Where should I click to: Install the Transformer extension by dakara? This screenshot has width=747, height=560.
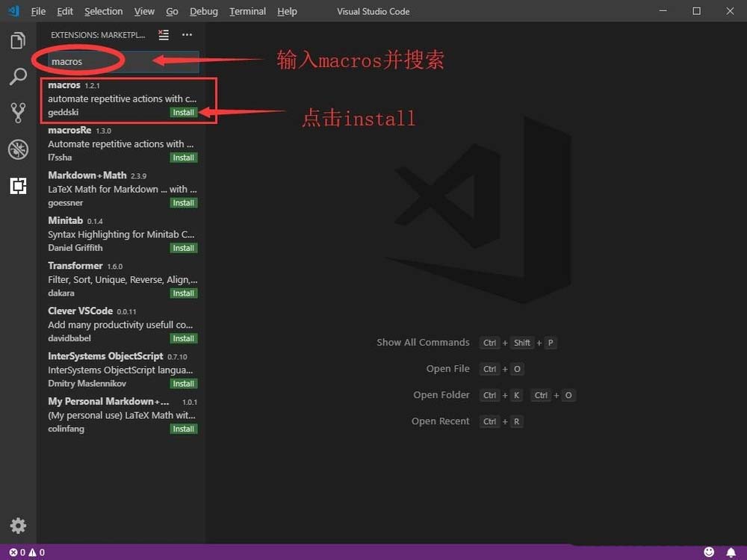[183, 293]
